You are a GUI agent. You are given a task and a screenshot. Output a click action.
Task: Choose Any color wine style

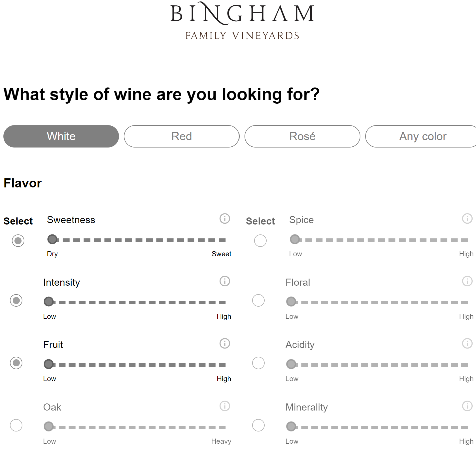click(x=422, y=136)
